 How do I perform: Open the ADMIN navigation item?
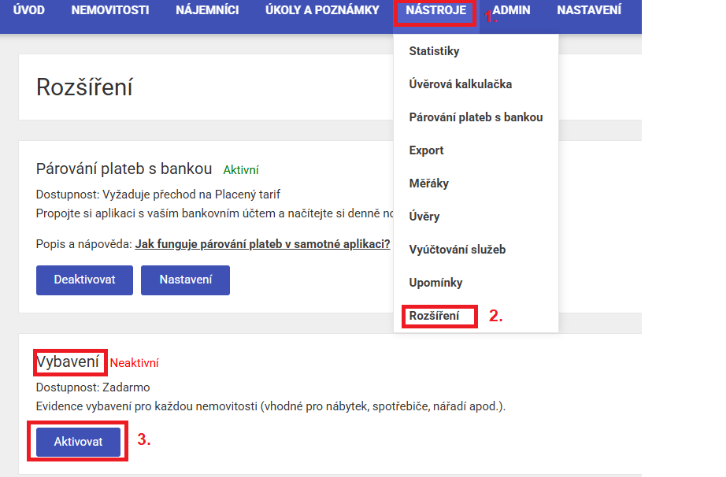click(x=511, y=11)
